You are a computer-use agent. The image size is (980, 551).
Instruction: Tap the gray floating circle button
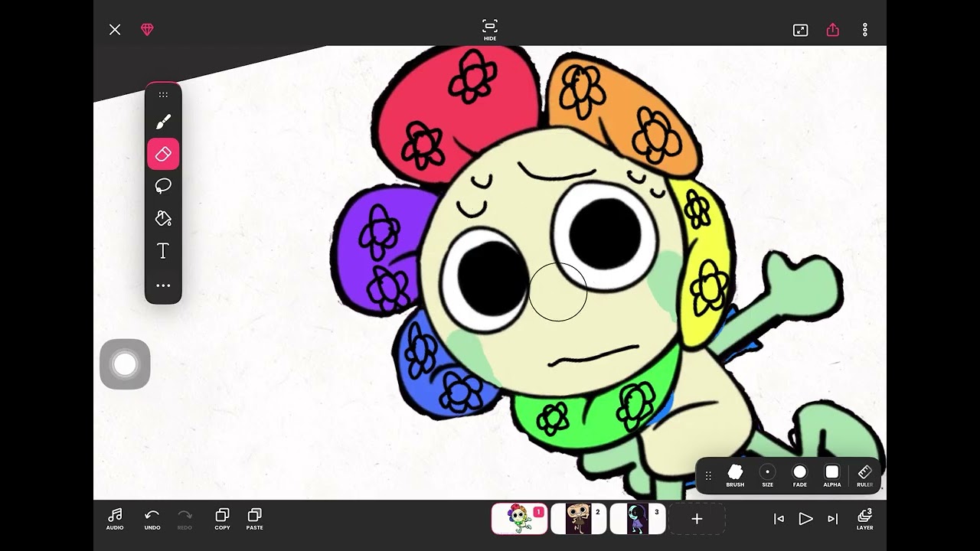tap(125, 364)
